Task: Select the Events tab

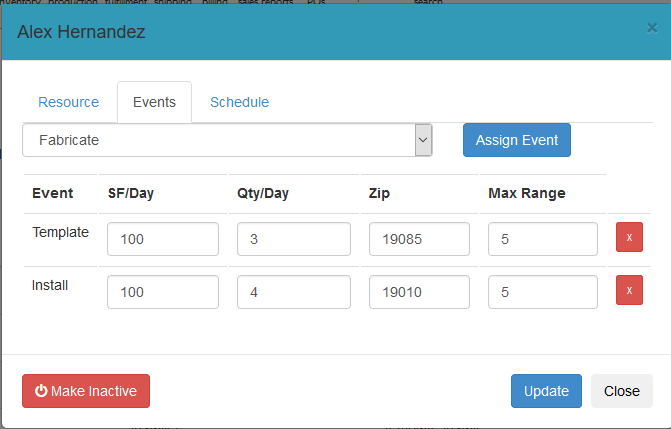Action: (x=154, y=102)
